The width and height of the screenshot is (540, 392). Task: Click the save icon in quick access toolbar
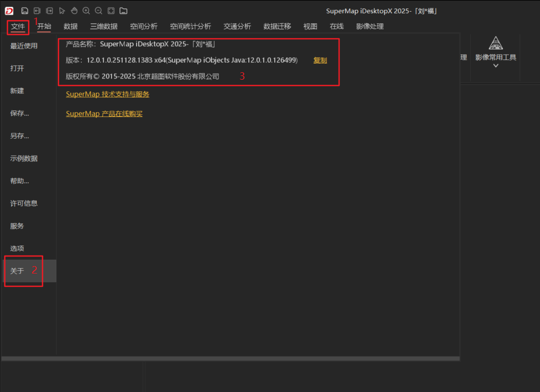pos(24,11)
